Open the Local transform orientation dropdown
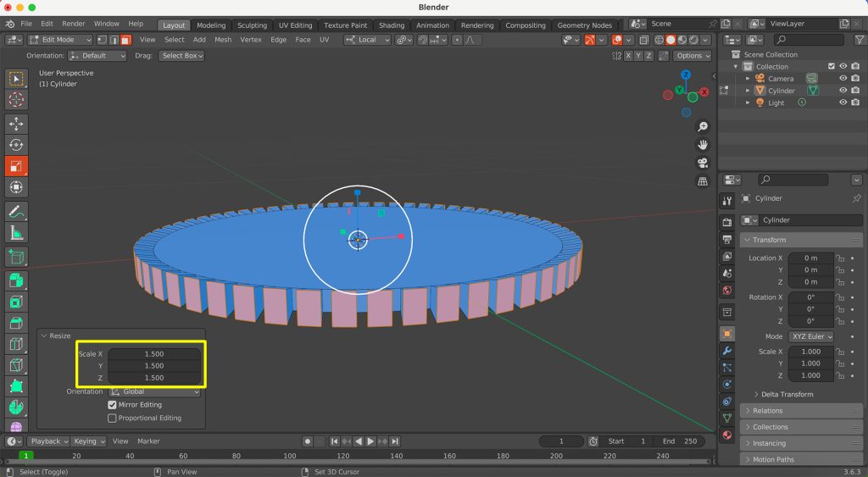The height and width of the screenshot is (477, 868). pyautogui.click(x=367, y=40)
